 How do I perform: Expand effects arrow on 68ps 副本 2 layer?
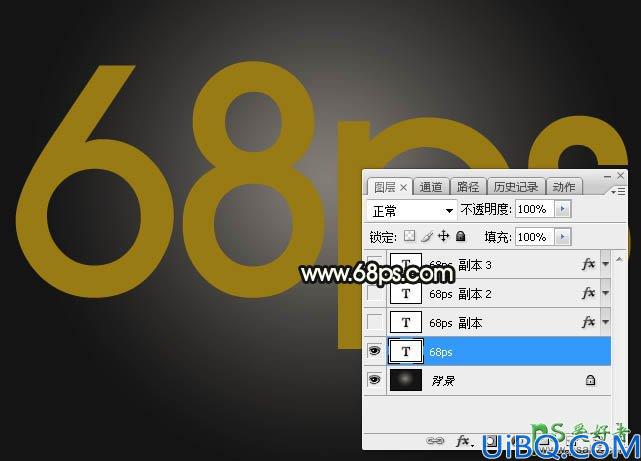pos(605,293)
